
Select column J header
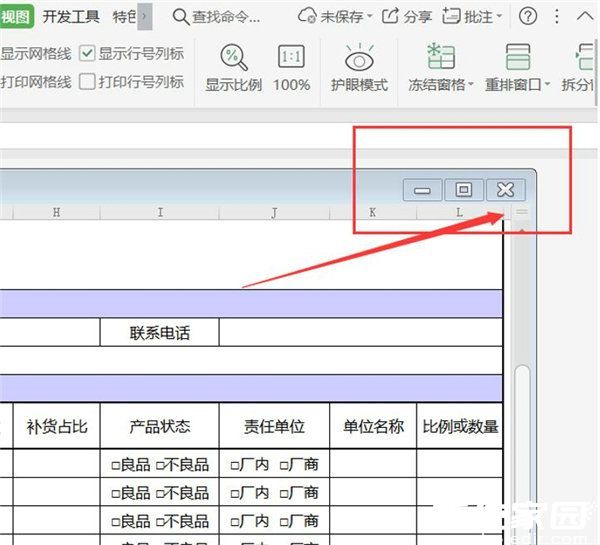[x=274, y=212]
